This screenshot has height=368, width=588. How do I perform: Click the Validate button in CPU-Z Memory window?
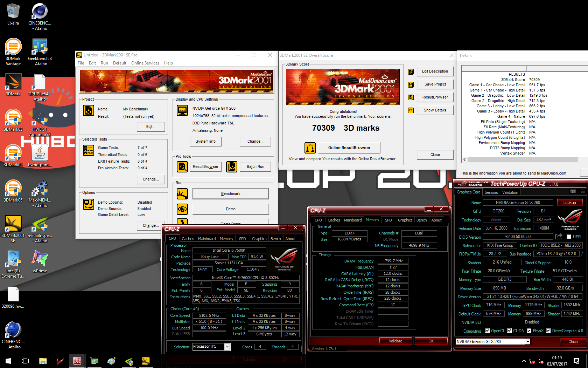(x=396, y=341)
